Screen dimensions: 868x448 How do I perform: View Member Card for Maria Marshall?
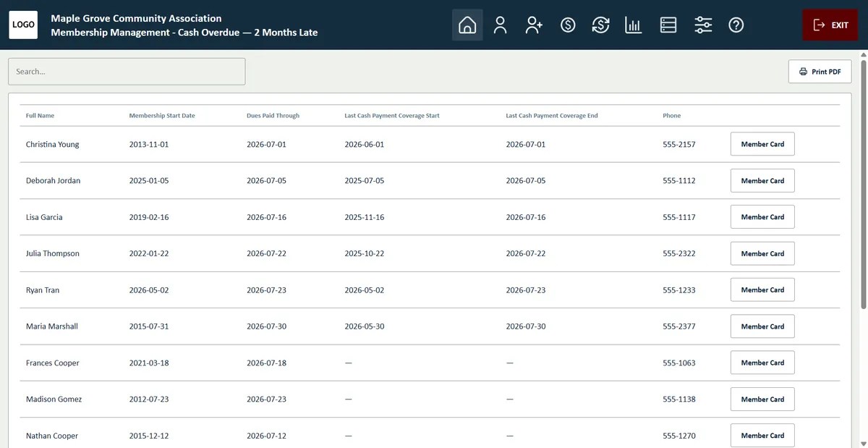[x=762, y=326]
